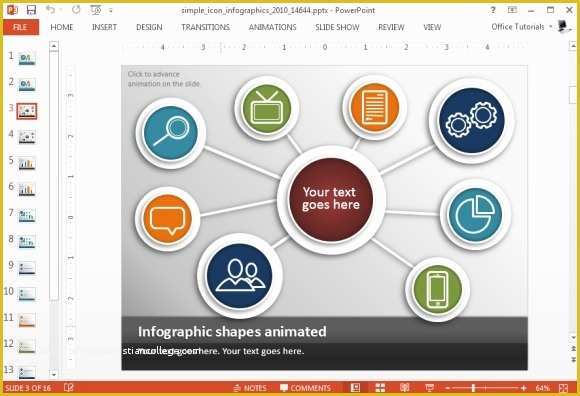Open the TRANSITIONS tab
580x396 pixels.
pos(205,27)
